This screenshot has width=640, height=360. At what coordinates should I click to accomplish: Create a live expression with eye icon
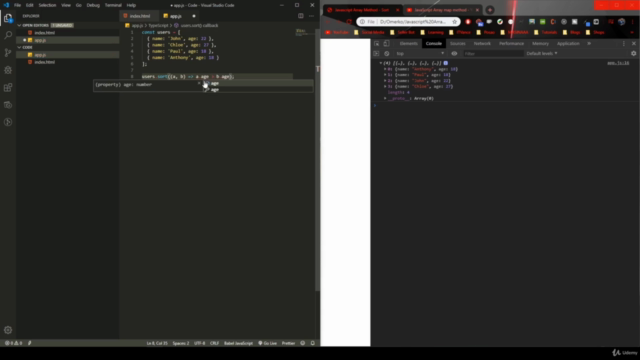454,53
